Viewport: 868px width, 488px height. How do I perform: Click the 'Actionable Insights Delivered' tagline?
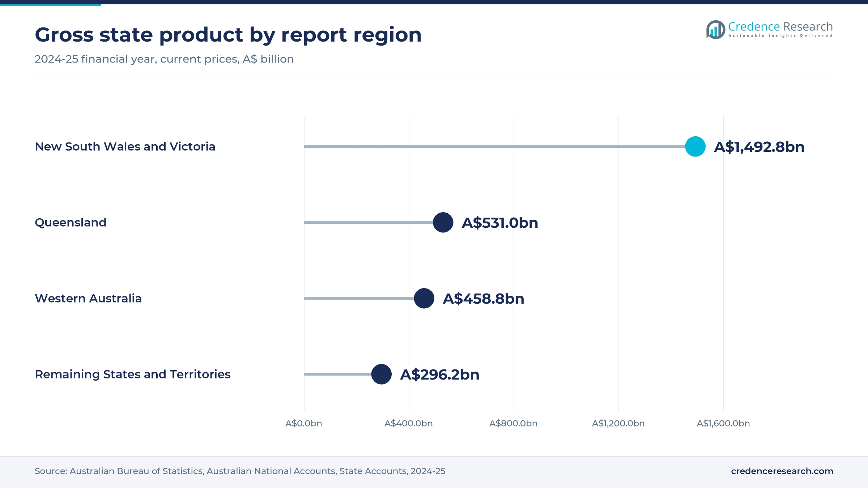click(x=780, y=36)
